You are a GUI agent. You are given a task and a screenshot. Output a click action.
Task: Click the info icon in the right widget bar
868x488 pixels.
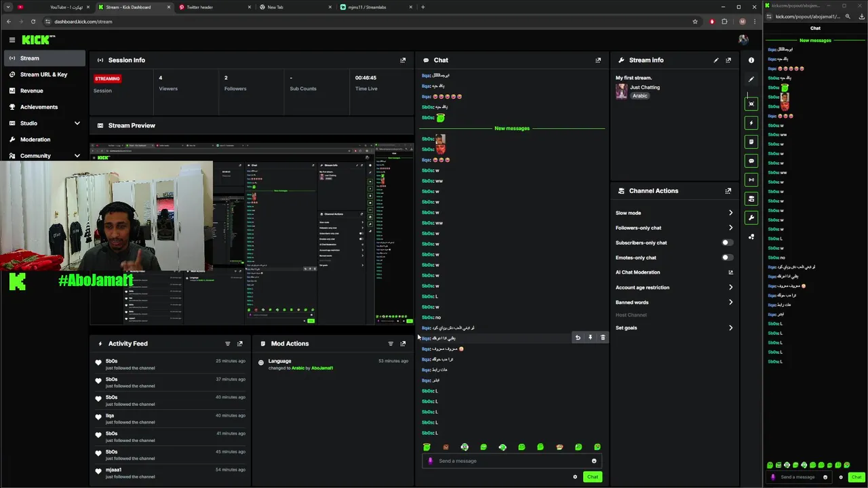[751, 60]
